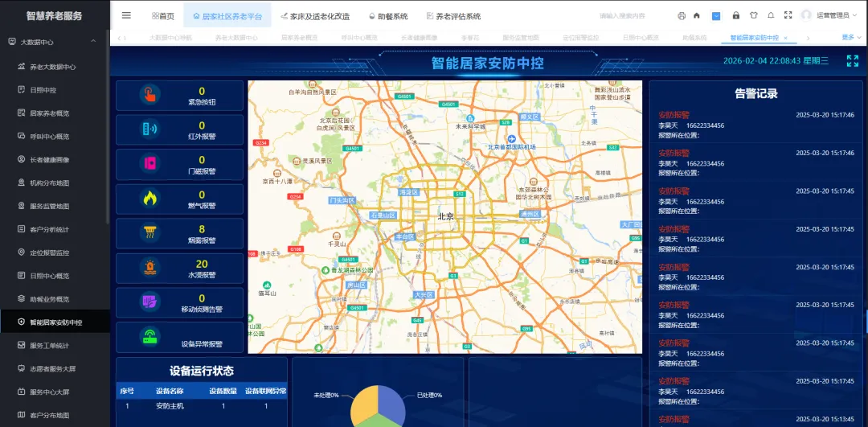Open 呼叫中心概览 in sidebar
This screenshot has width=868, height=427.
(x=55, y=136)
